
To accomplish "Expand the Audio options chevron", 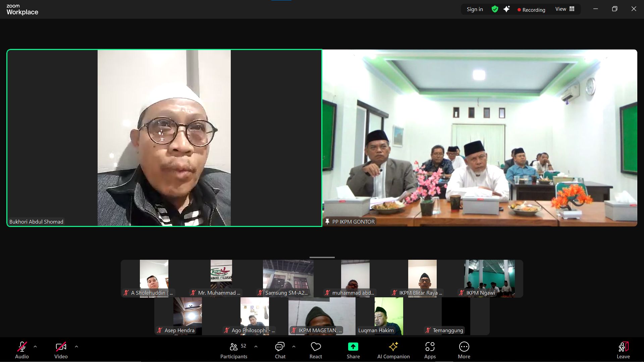I will (x=35, y=346).
